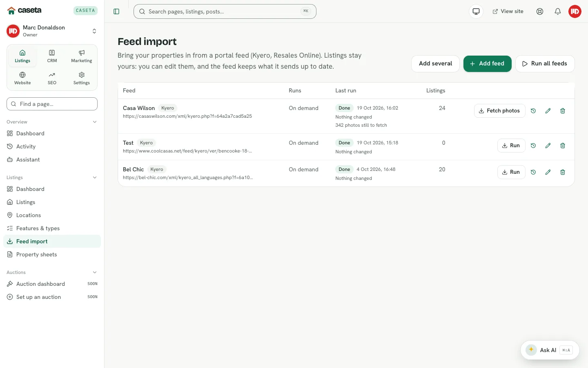Click the Last run column header
Image resolution: width=588 pixels, height=368 pixels.
(x=345, y=90)
